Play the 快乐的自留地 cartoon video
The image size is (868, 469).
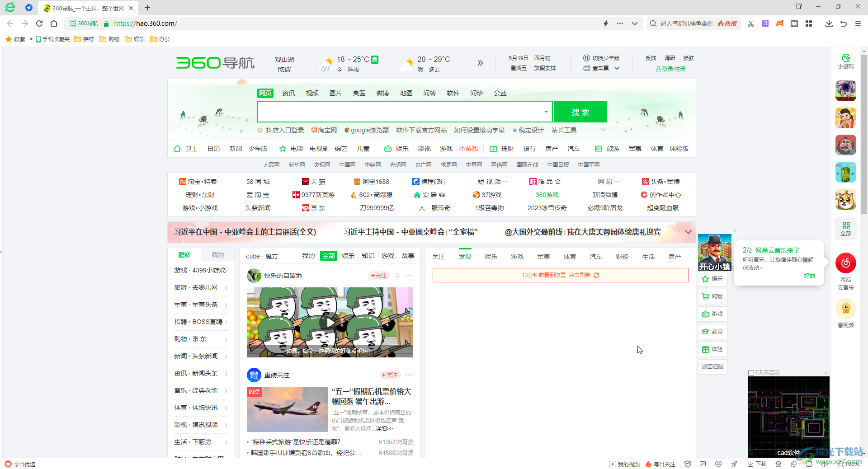pyautogui.click(x=330, y=322)
